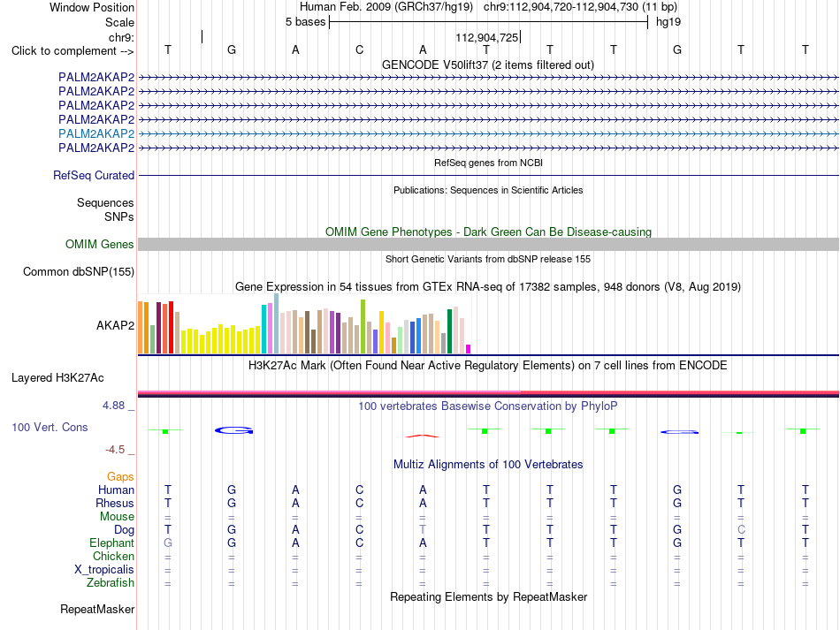Click the faded G mismatch in the Elephant row
Screen dimensions: 840x630
coord(168,543)
